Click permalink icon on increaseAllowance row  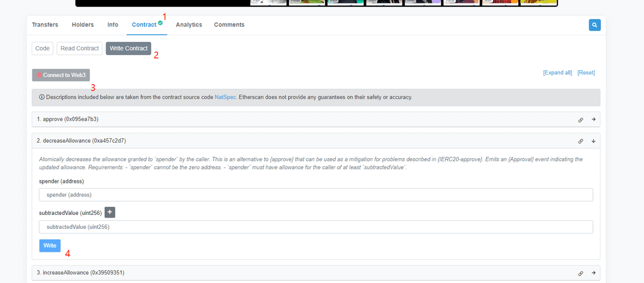(581, 273)
